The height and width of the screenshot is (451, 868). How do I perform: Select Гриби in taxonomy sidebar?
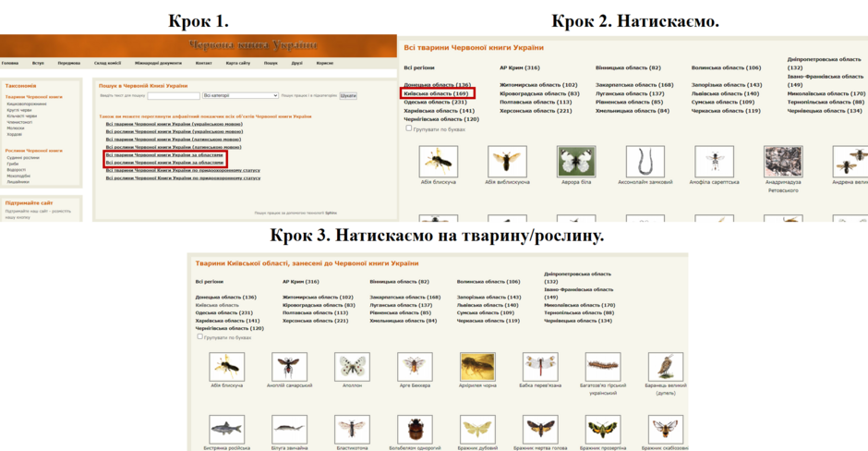(x=13, y=164)
